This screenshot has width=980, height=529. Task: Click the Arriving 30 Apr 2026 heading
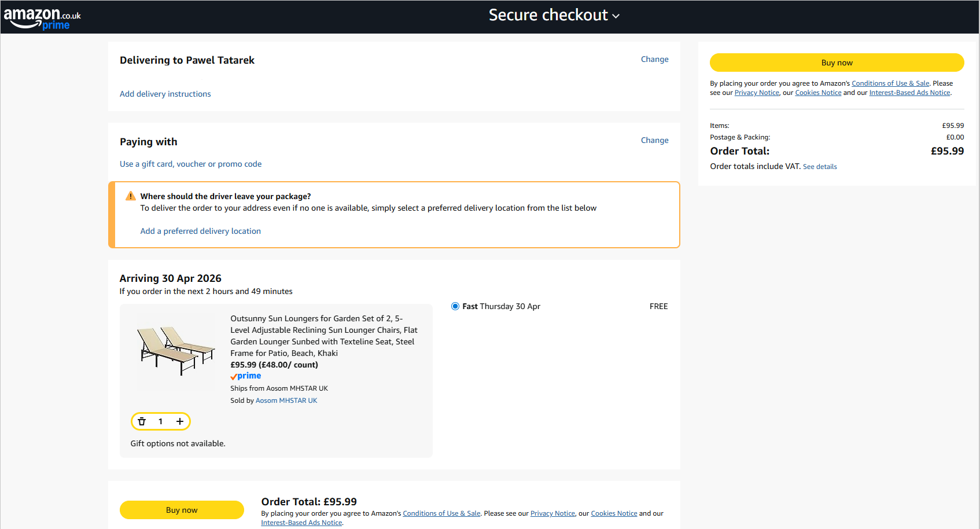click(x=170, y=278)
